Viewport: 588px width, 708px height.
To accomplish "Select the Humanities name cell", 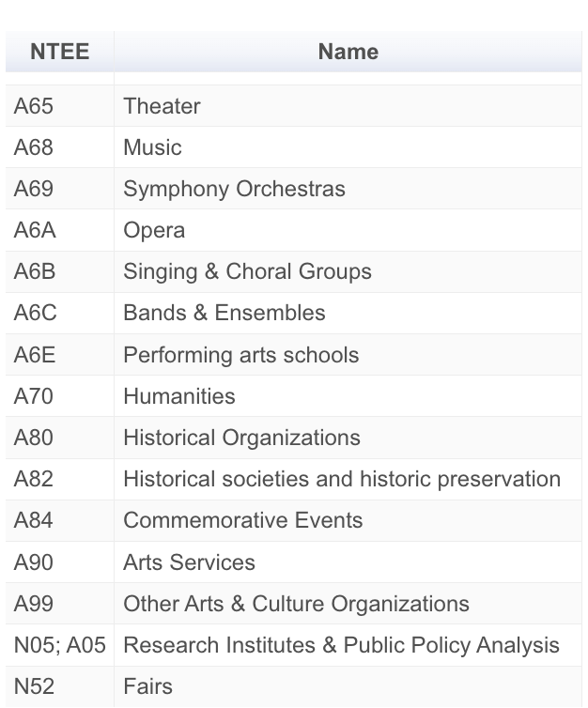I will [178, 396].
